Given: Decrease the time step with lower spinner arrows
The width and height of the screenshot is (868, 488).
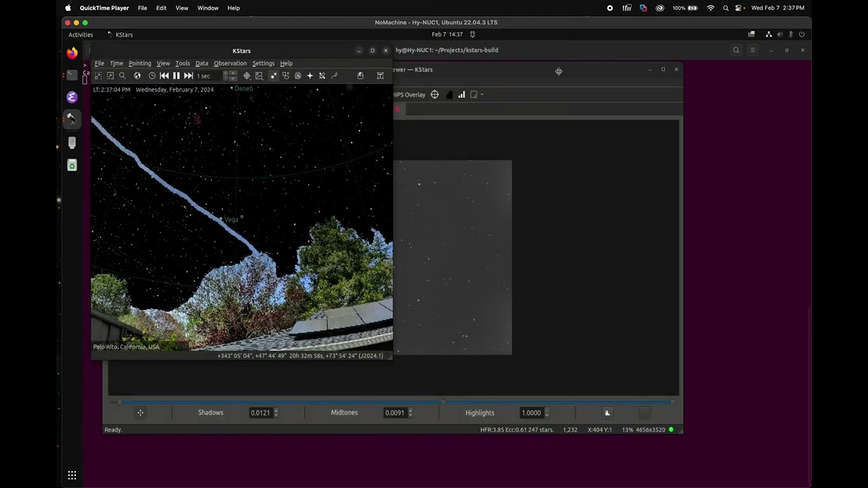Looking at the screenshot, I should (x=233, y=79).
